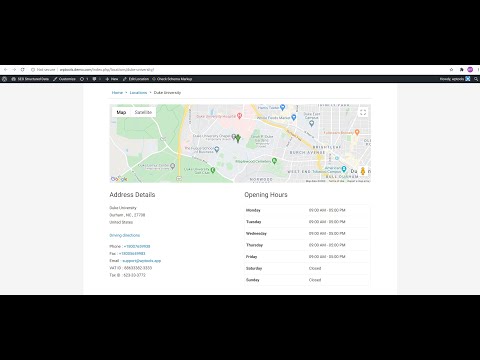Click the Saturday Closed row
This screenshot has height=360, width=480.
(x=307, y=268)
